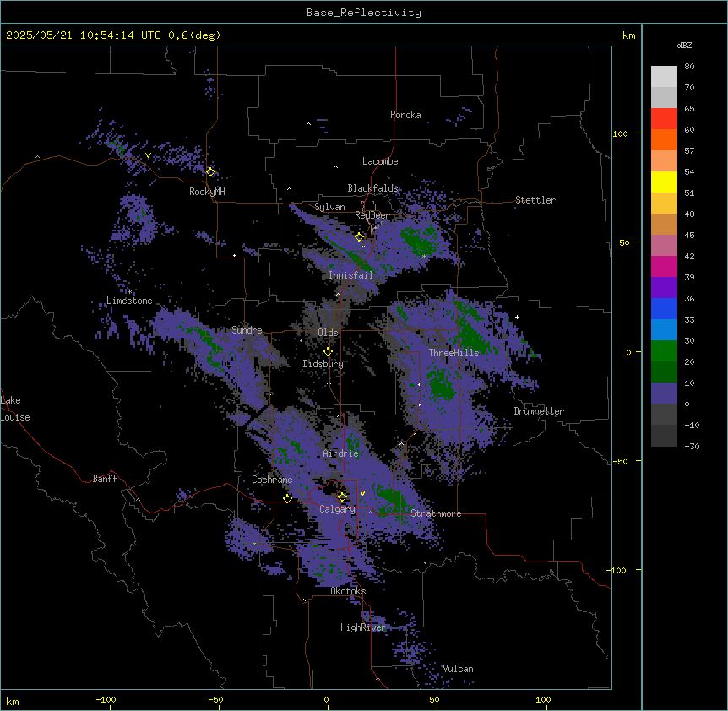
Task: Select the Innisfail label
Action: click(350, 275)
